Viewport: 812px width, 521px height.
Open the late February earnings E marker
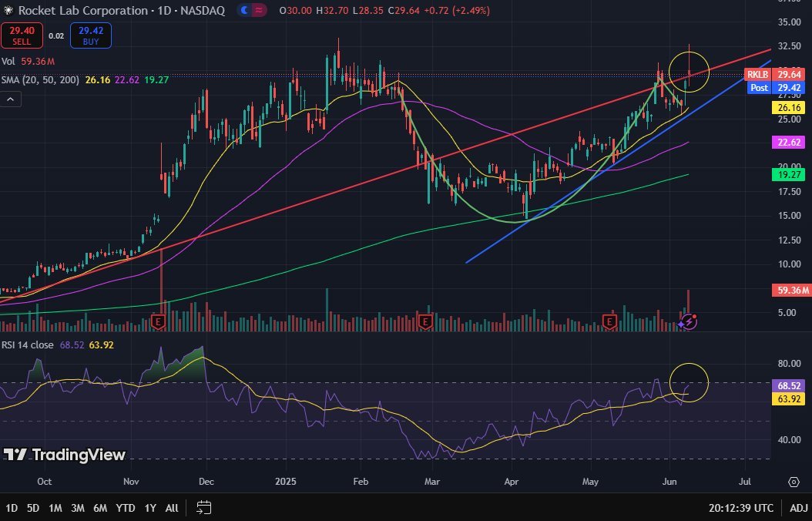[425, 321]
